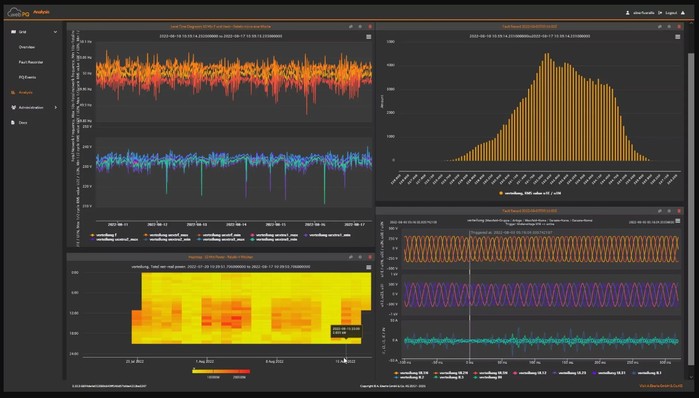Open settings gear of histogram panel
This screenshot has width=699, height=398.
tap(669, 26)
